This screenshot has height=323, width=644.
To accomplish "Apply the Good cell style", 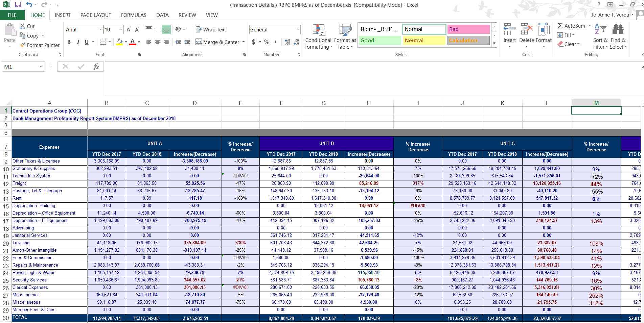I will pos(379,40).
